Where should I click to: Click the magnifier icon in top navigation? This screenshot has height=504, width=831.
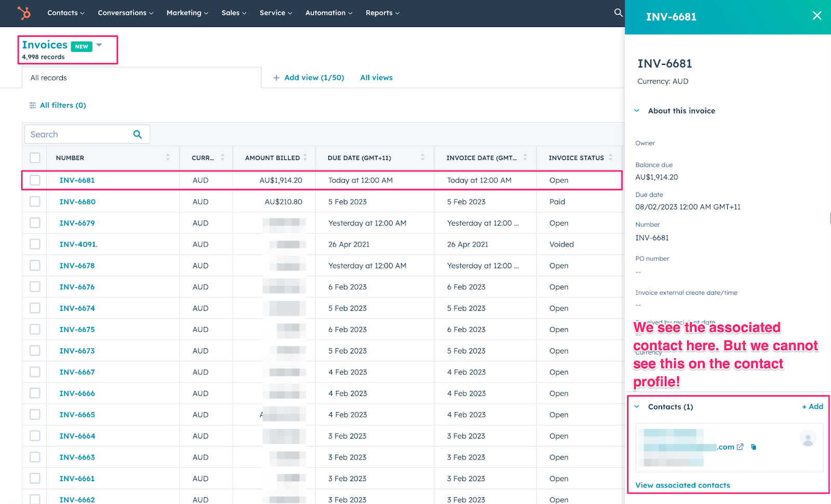(x=618, y=12)
